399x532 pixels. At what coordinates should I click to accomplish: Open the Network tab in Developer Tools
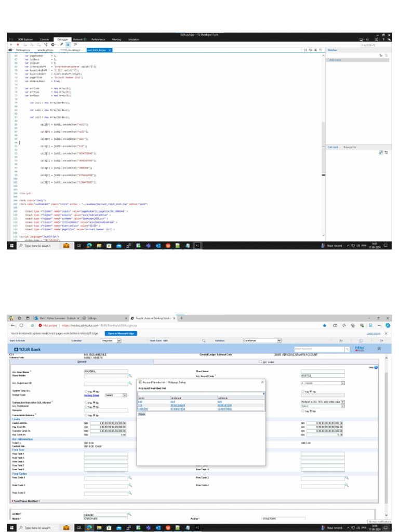point(79,39)
